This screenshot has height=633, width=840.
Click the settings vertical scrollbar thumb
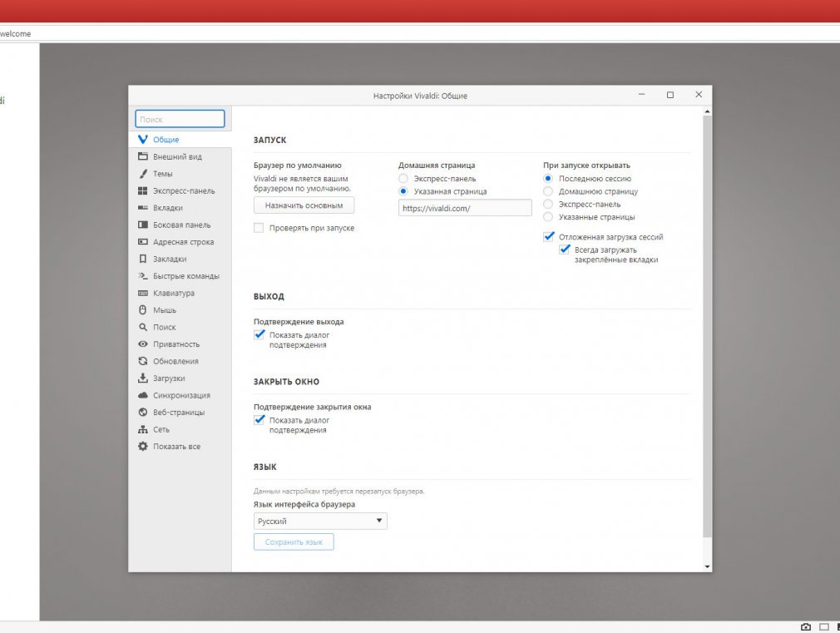[707, 326]
